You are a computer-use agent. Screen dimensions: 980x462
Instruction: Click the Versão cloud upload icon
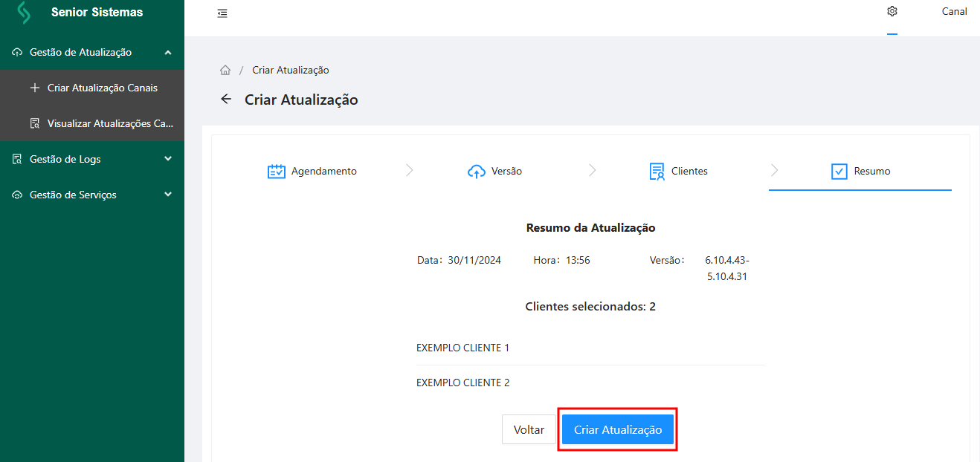click(477, 171)
